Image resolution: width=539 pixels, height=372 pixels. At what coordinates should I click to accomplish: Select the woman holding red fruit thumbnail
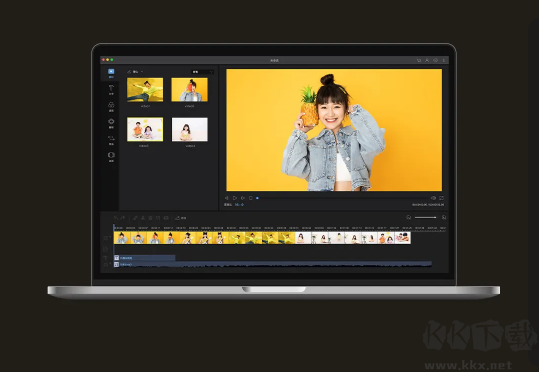click(x=189, y=90)
